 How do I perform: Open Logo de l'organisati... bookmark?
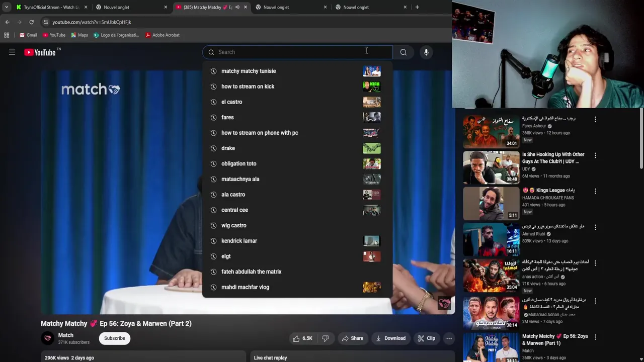(116, 35)
